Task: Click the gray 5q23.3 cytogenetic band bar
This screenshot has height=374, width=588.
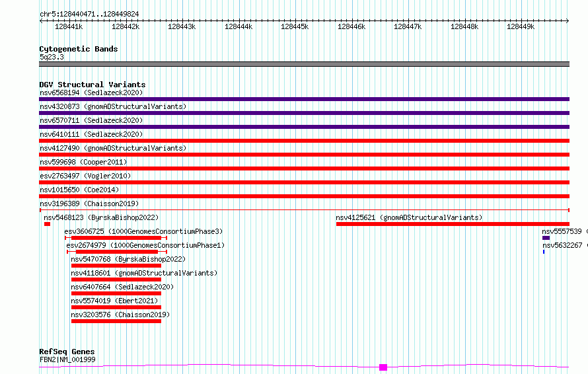Action: 304,64
